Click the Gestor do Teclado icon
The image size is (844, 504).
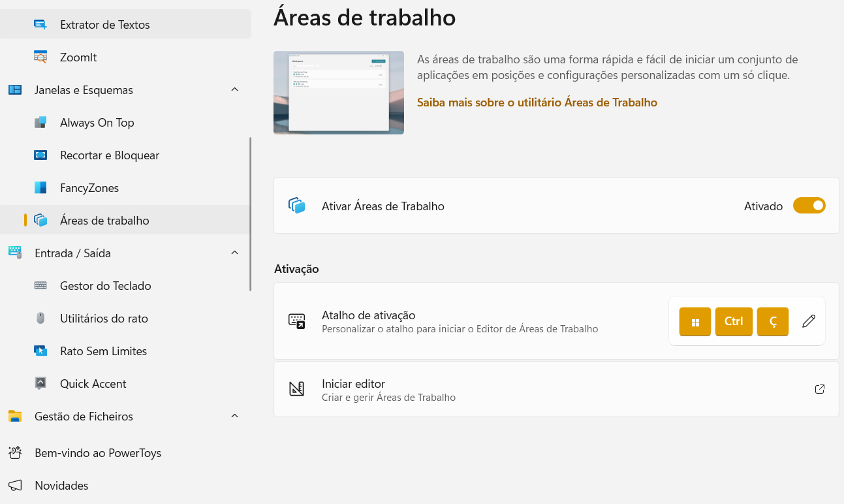click(x=40, y=286)
